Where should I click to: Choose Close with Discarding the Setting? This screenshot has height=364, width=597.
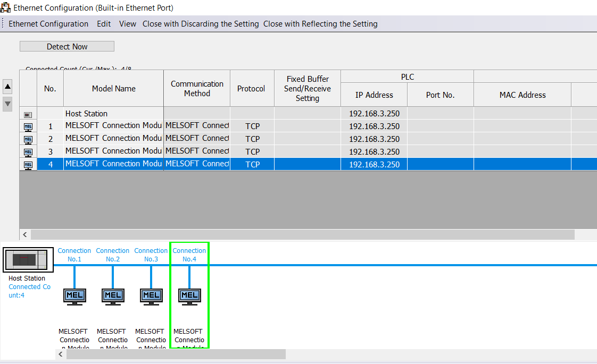coord(201,24)
